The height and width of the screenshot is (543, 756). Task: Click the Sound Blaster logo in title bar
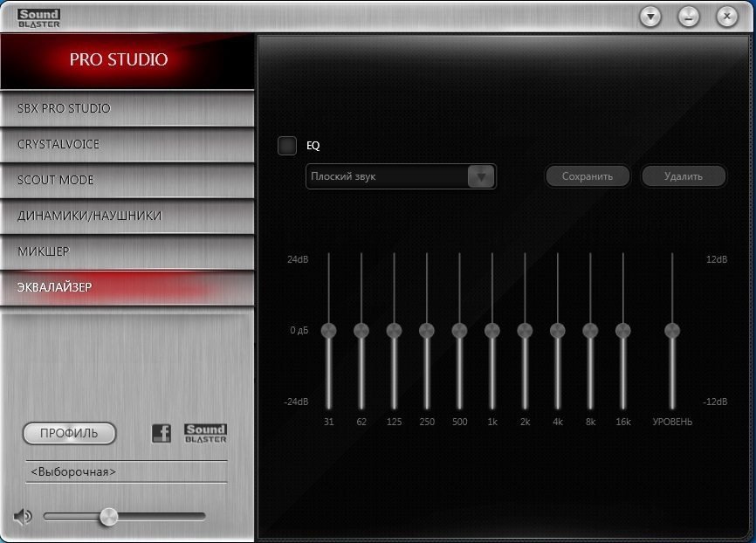[39, 18]
